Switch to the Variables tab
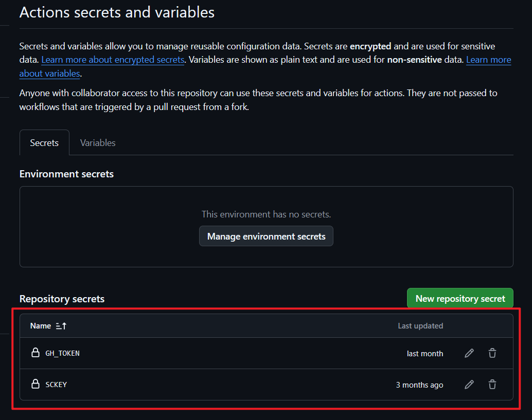Image resolution: width=532 pixels, height=420 pixels. click(98, 143)
